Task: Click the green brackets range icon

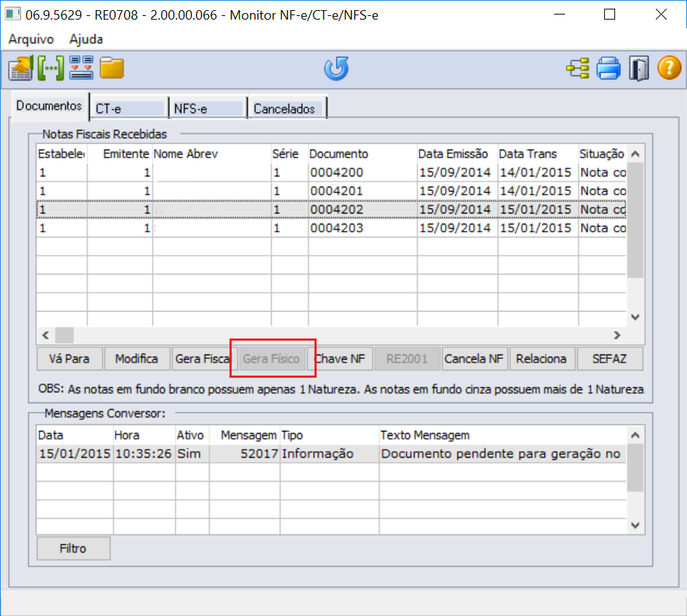Action: tap(51, 68)
